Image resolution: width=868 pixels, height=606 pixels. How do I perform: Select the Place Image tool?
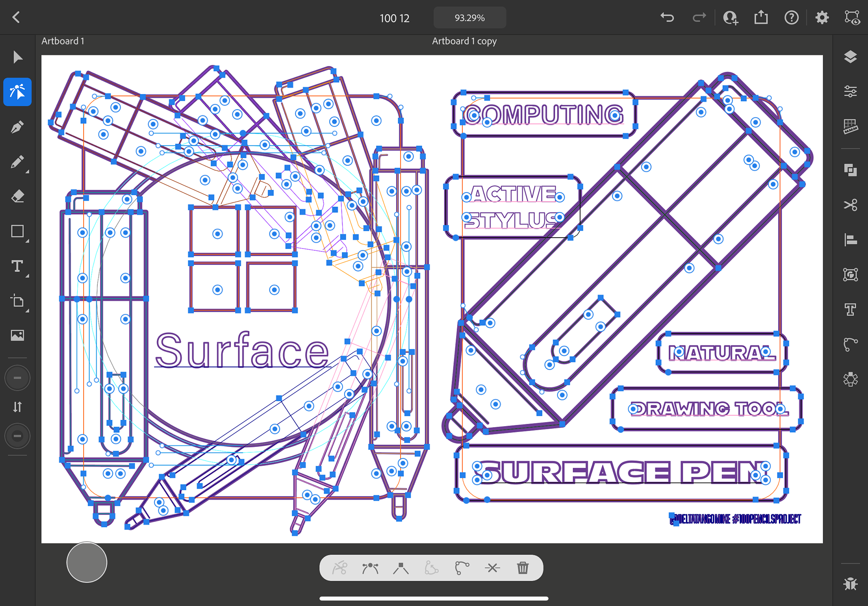tap(18, 335)
